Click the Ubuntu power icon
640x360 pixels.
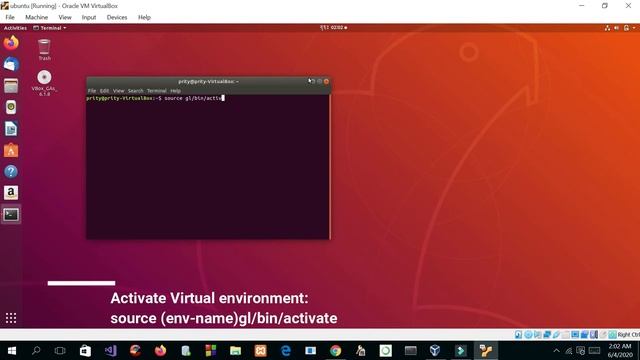(x=626, y=28)
